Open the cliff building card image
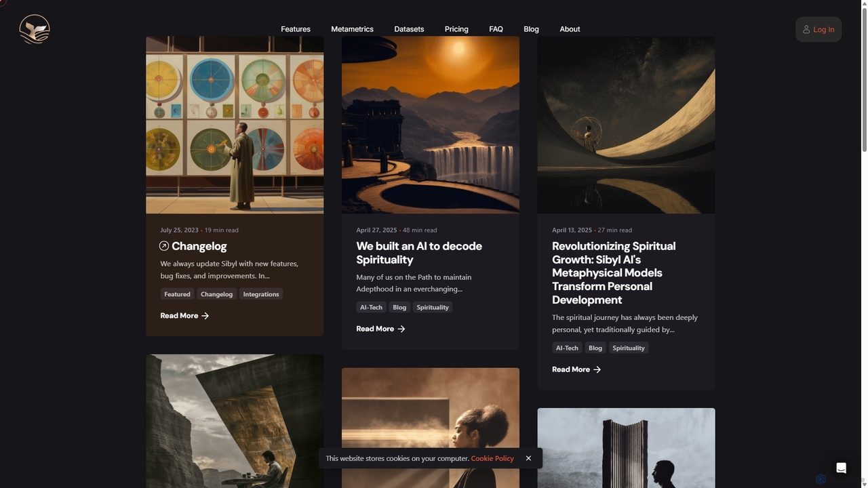 tap(235, 421)
